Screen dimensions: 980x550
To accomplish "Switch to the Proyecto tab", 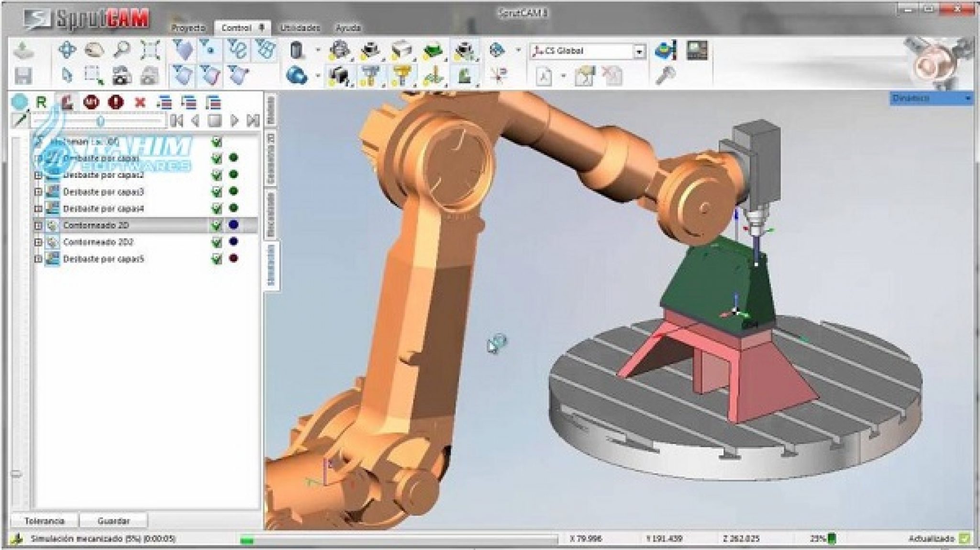I will coord(188,28).
